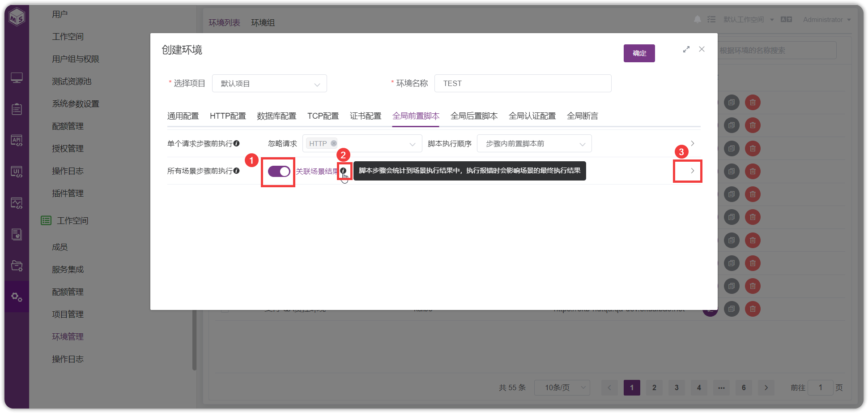Image resolution: width=868 pixels, height=413 pixels.
Task: Open the 环境管理 menu item
Action: pyautogui.click(x=68, y=336)
